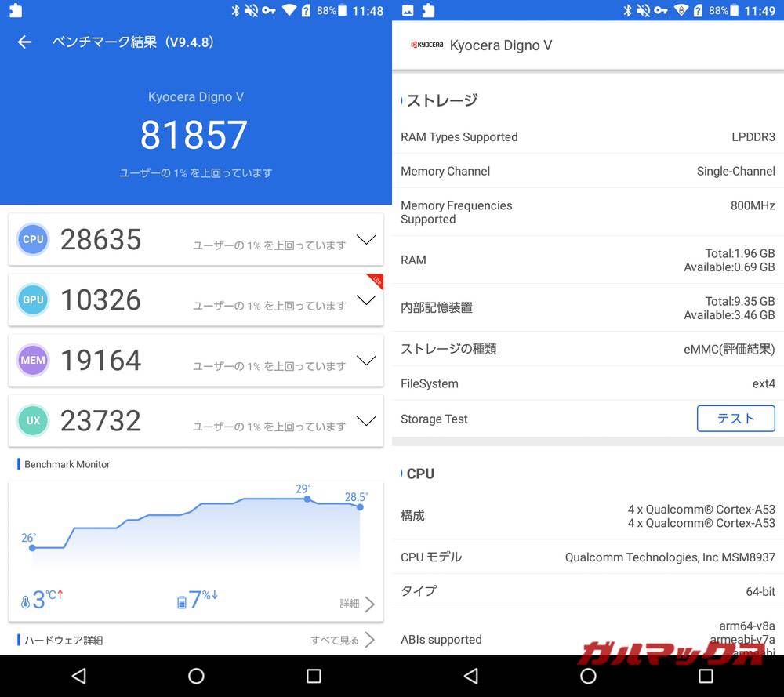The image size is (784, 697).
Task: Tap the UX score badge icon
Action: [33, 421]
